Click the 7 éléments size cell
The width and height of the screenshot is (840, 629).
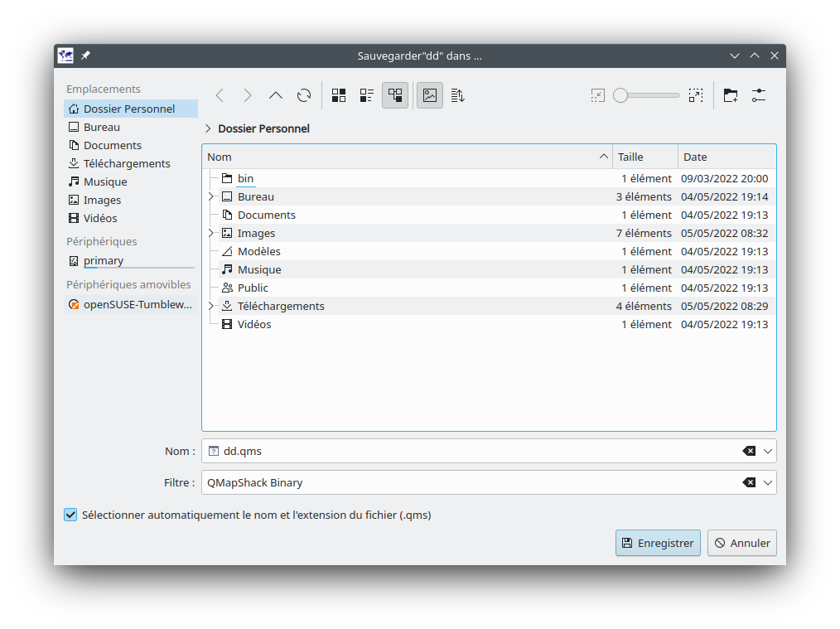pyautogui.click(x=644, y=233)
